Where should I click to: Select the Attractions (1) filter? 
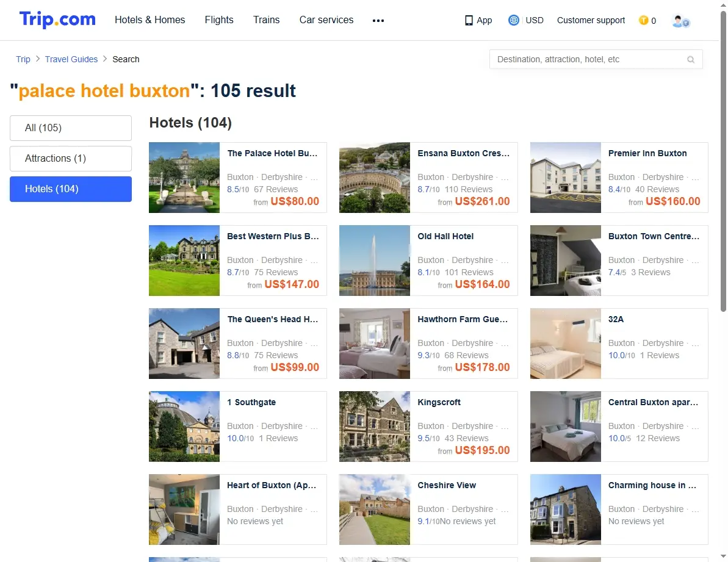[71, 159]
